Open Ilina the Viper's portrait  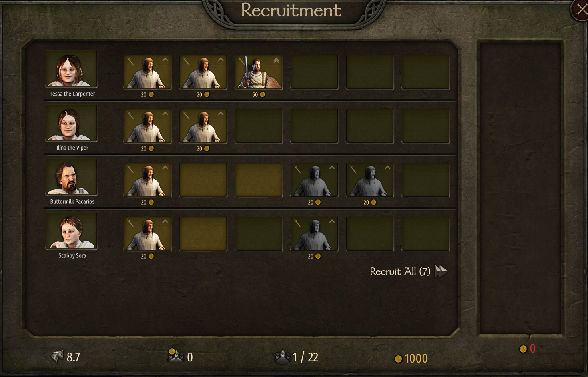(71, 122)
